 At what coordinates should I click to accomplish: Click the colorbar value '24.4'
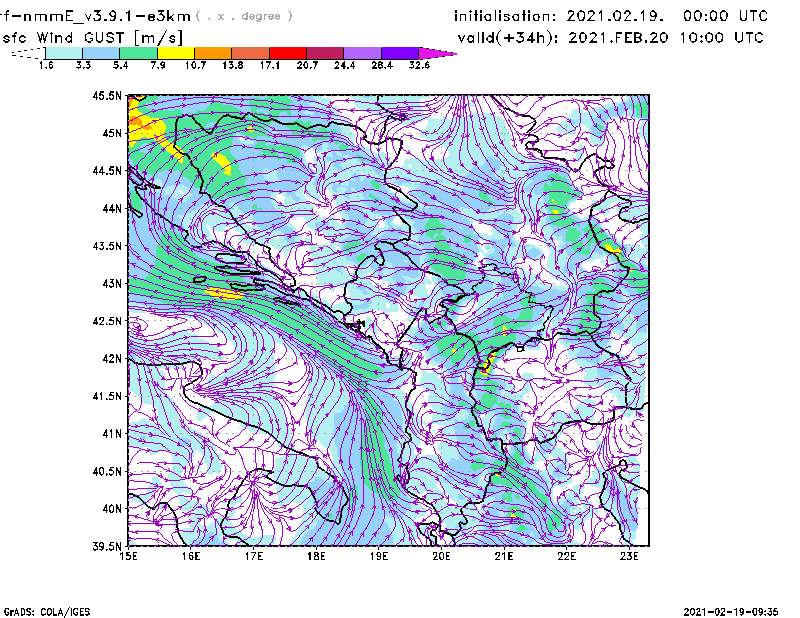tap(344, 65)
